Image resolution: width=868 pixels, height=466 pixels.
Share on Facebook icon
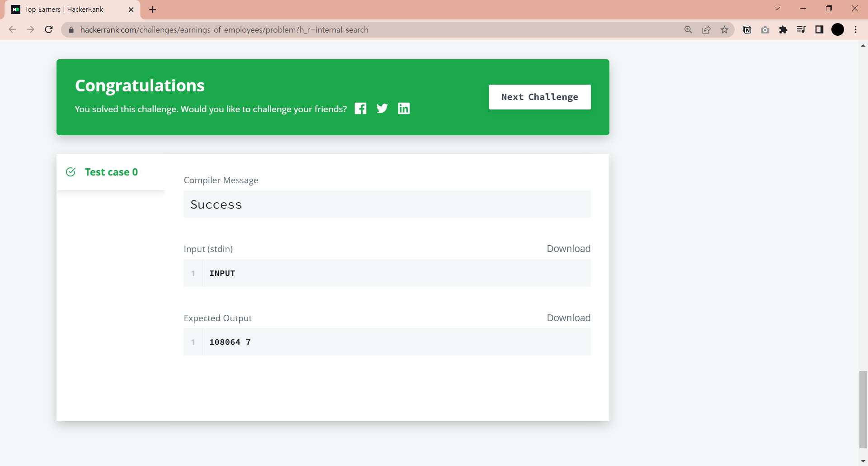click(x=360, y=109)
